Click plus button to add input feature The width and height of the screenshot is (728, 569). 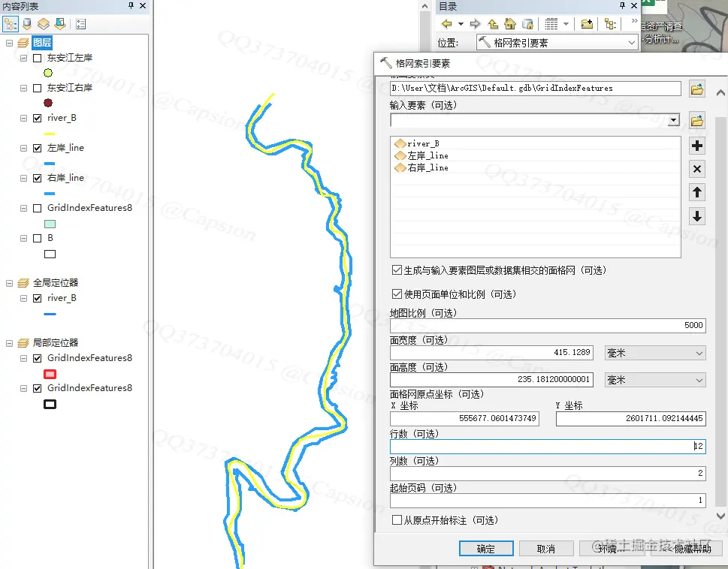pyautogui.click(x=697, y=146)
